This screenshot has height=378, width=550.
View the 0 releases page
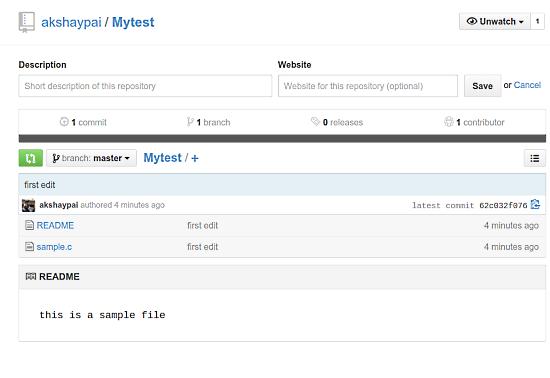tap(343, 122)
